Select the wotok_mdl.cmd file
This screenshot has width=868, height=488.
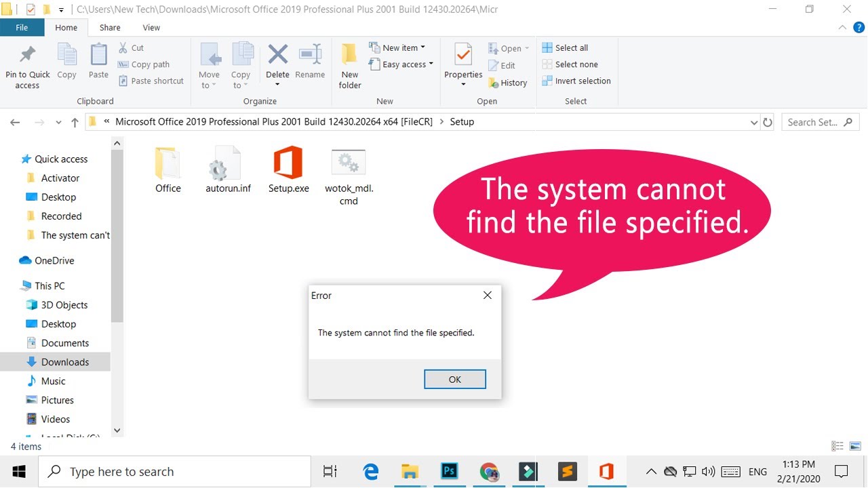pyautogui.click(x=349, y=176)
